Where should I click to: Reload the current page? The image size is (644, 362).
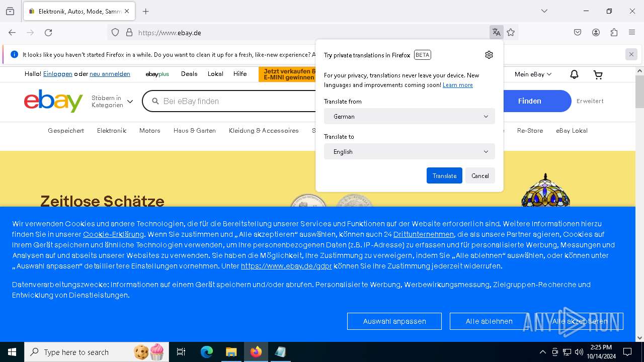coord(48,33)
